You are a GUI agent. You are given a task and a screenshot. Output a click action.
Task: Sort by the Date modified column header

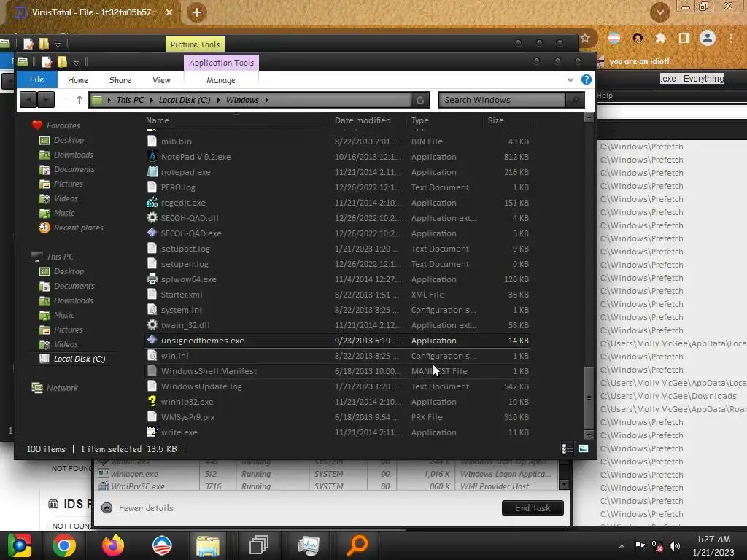(363, 120)
